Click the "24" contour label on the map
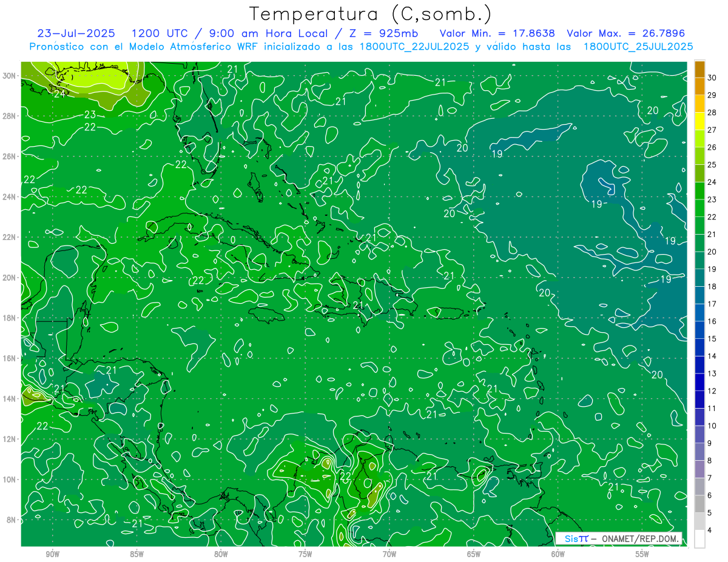 [60, 93]
